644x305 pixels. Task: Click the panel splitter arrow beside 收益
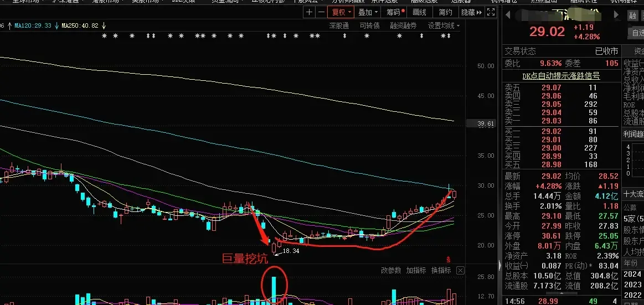(x=500, y=266)
